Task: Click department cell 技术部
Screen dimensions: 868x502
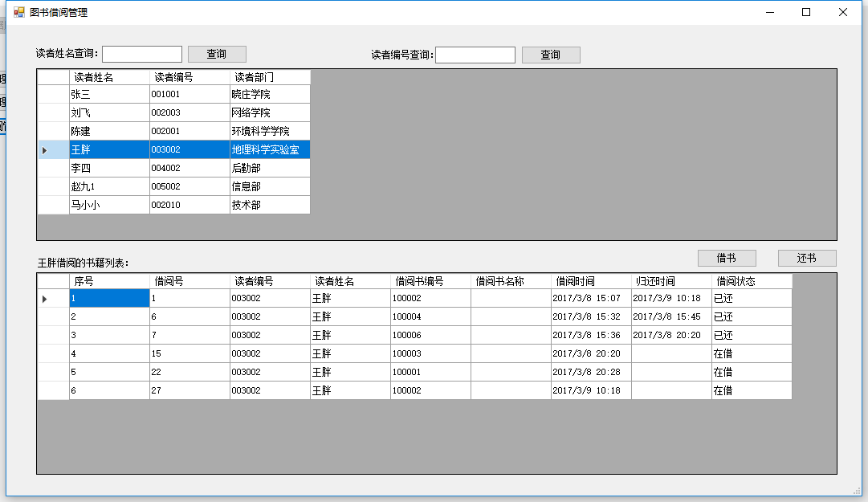Action: pos(270,205)
